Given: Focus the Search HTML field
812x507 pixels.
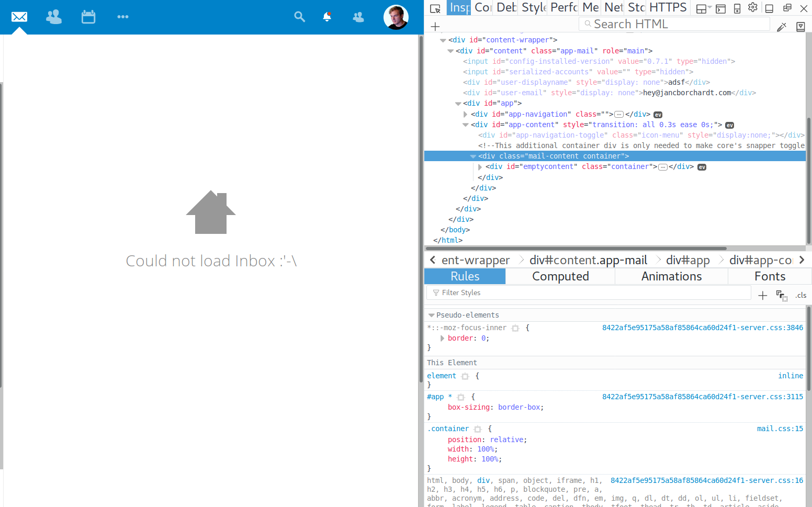Looking at the screenshot, I should [674, 24].
